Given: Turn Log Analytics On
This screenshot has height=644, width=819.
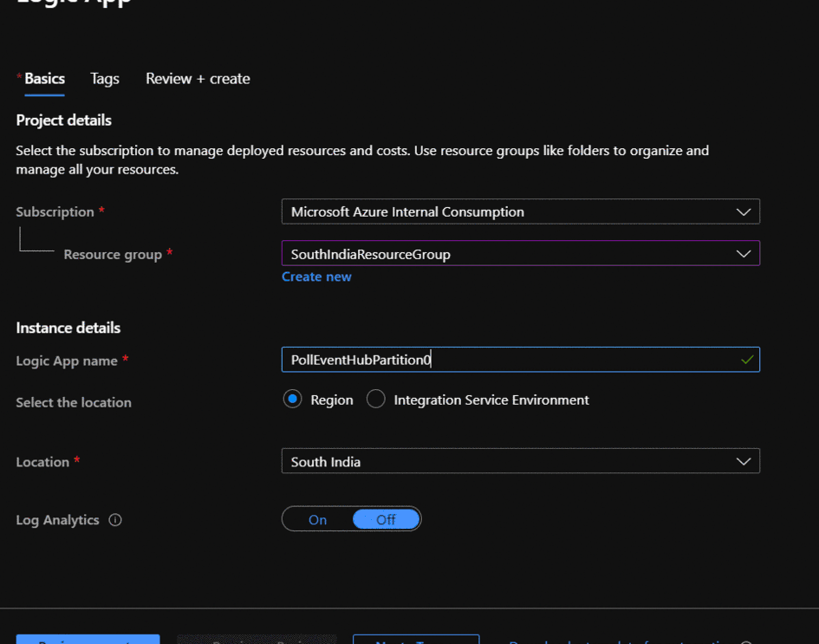Looking at the screenshot, I should (317, 520).
